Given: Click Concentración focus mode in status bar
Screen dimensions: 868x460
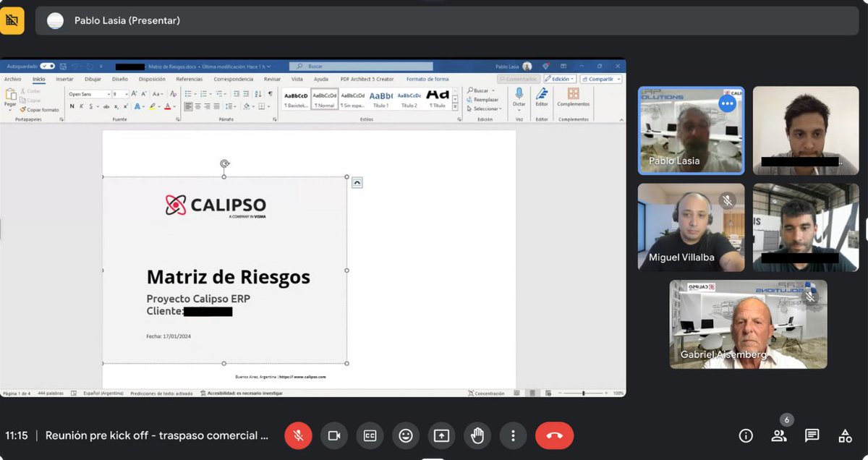Looking at the screenshot, I should [x=487, y=393].
